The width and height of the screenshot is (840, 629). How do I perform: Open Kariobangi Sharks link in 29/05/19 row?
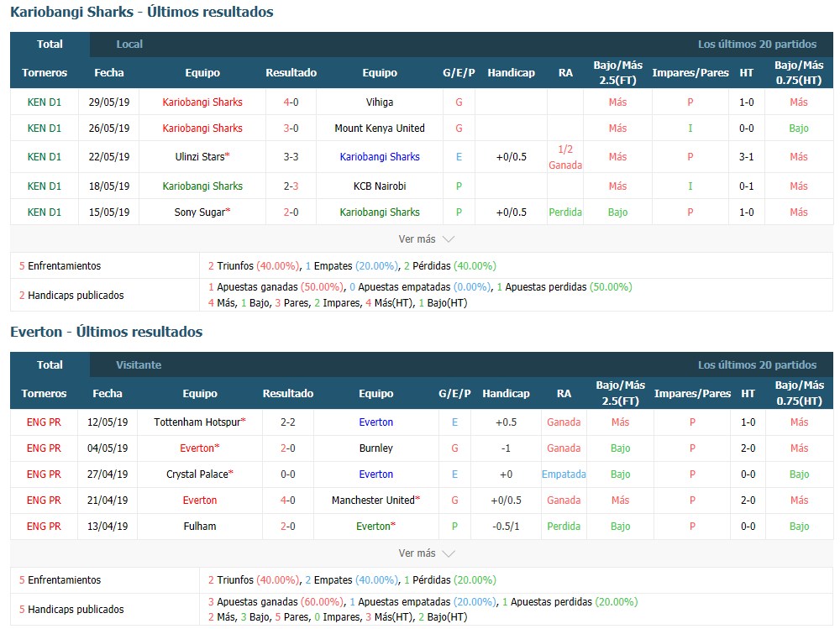(x=202, y=102)
